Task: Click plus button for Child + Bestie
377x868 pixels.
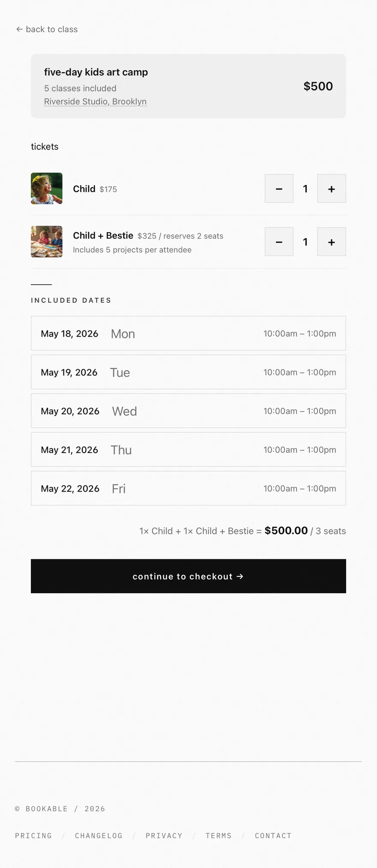Action: pyautogui.click(x=332, y=242)
